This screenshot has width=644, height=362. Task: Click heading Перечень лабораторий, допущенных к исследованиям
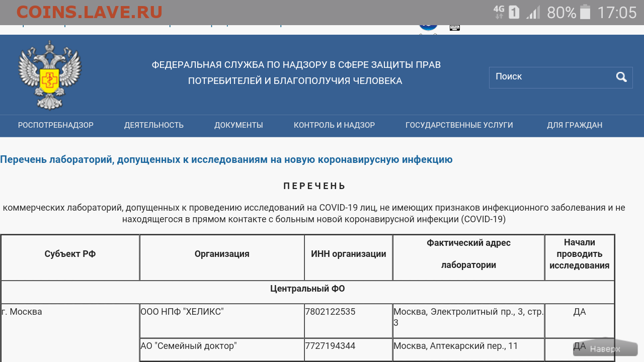[x=226, y=159]
